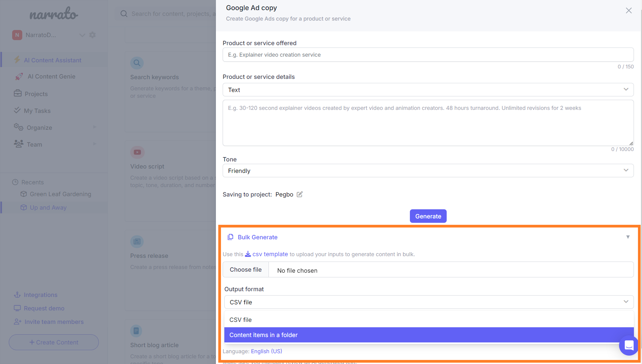Viewport: 642px width, 364px height.
Task: Focus the Product or service offered field
Action: [428, 55]
